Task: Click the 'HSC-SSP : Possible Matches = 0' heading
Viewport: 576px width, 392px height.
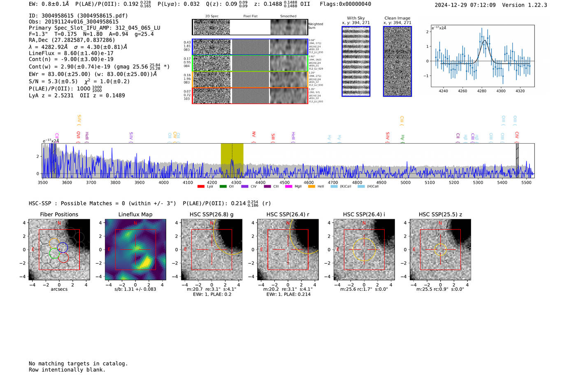Action: pos(74,203)
